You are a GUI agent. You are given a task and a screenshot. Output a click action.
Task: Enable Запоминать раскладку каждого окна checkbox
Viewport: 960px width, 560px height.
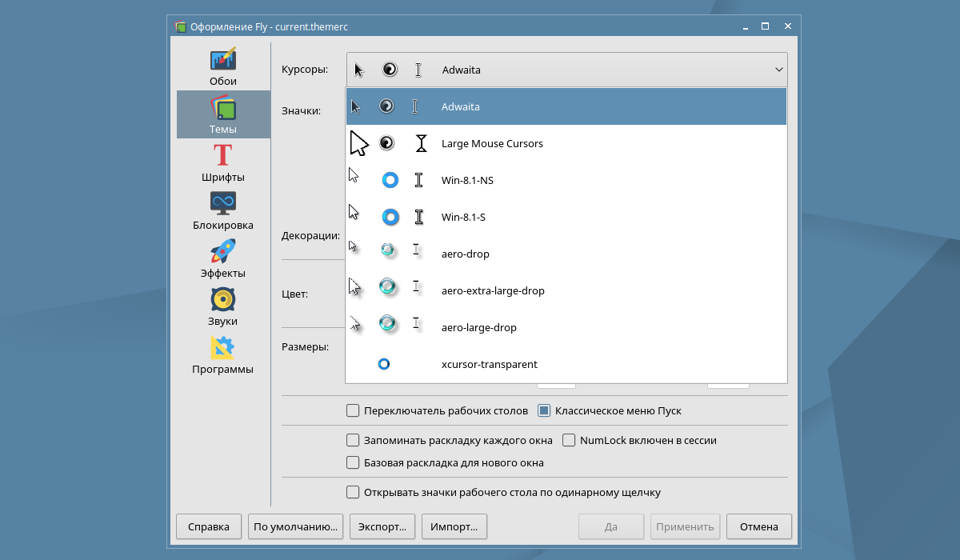coord(353,440)
